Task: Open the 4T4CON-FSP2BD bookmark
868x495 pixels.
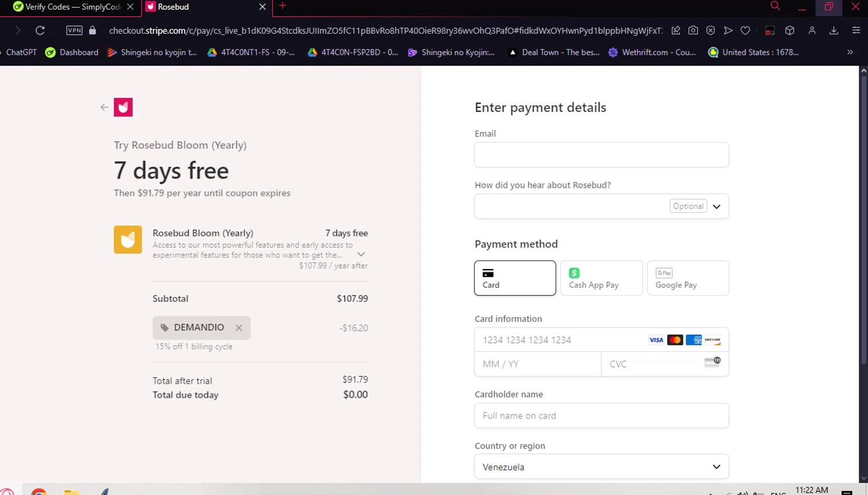Action: coord(352,52)
